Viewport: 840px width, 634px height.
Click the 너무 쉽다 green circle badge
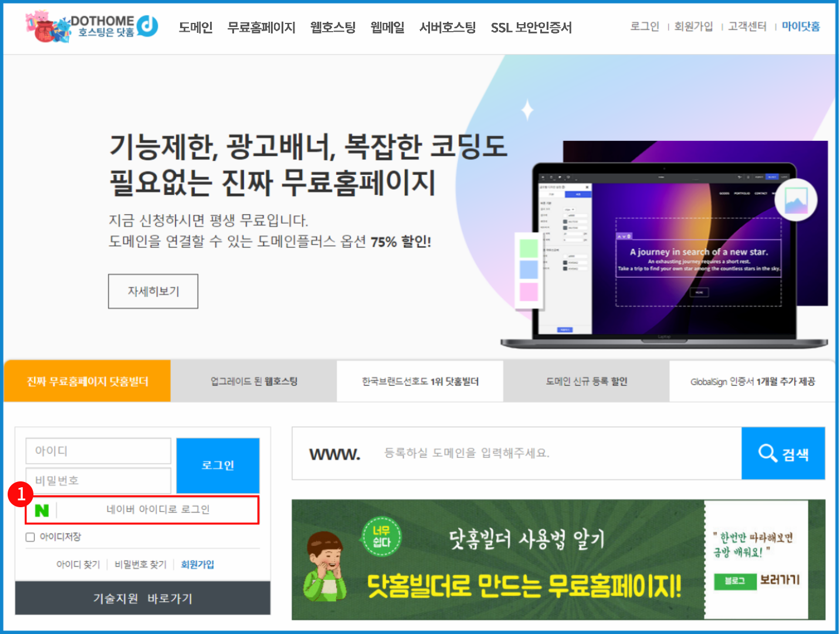point(381,537)
